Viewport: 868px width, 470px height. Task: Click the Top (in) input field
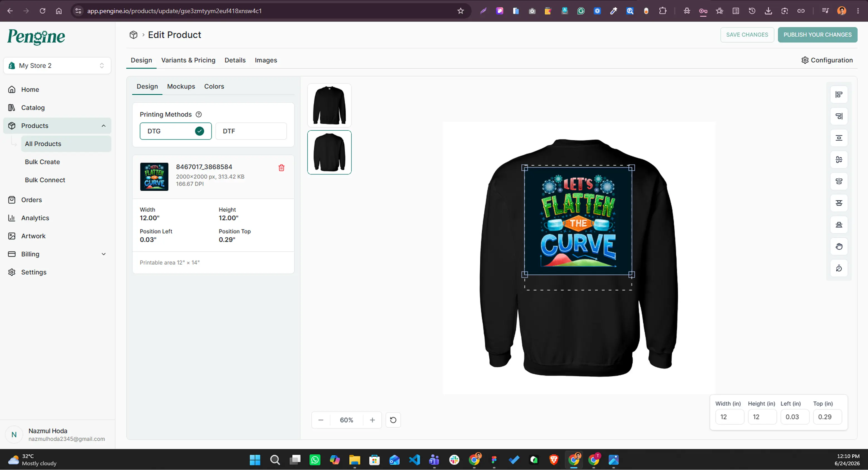pyautogui.click(x=828, y=417)
